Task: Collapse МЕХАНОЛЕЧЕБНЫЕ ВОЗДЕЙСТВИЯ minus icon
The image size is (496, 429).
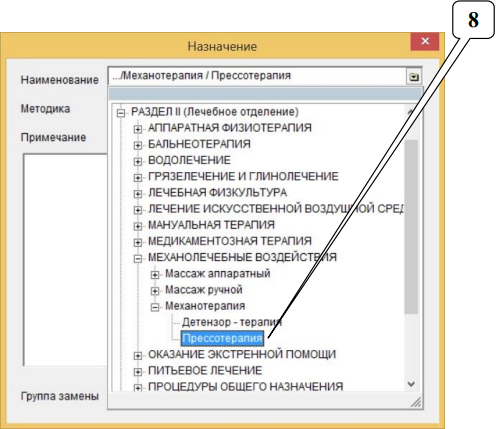Action: [x=137, y=259]
